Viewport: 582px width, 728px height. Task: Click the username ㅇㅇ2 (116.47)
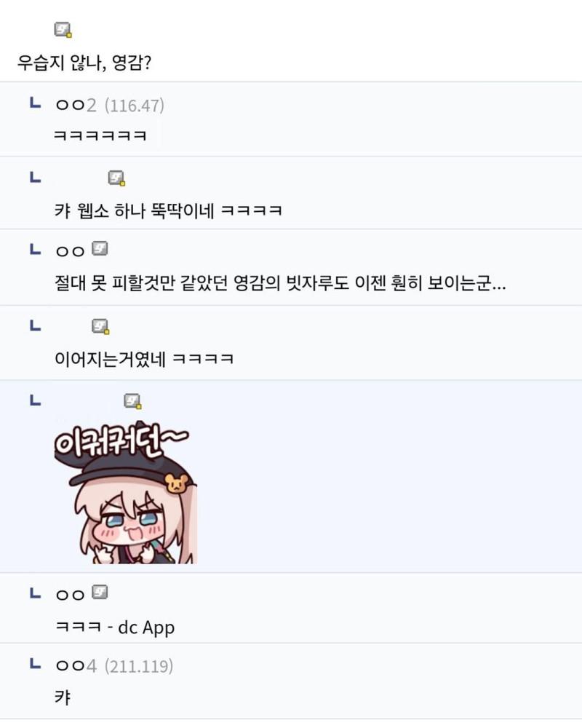(110, 106)
